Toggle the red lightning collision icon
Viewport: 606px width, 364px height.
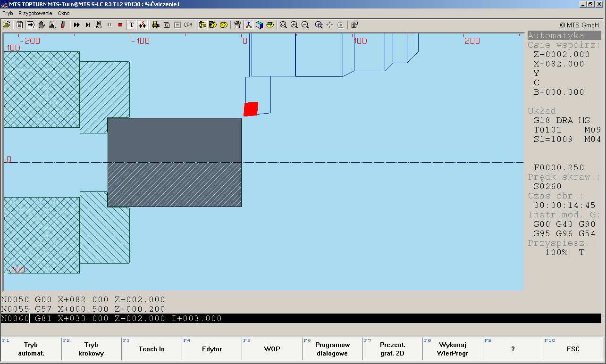pyautogui.click(x=143, y=25)
